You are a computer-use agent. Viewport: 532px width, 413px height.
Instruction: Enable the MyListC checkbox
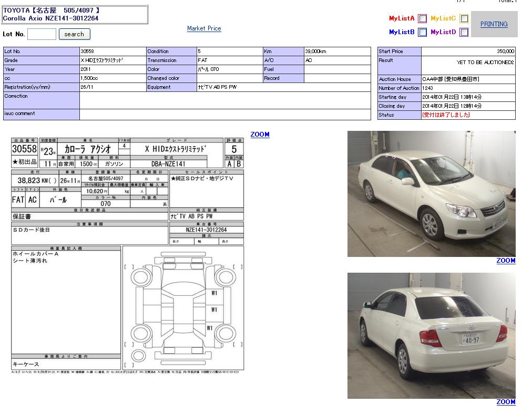tap(464, 19)
